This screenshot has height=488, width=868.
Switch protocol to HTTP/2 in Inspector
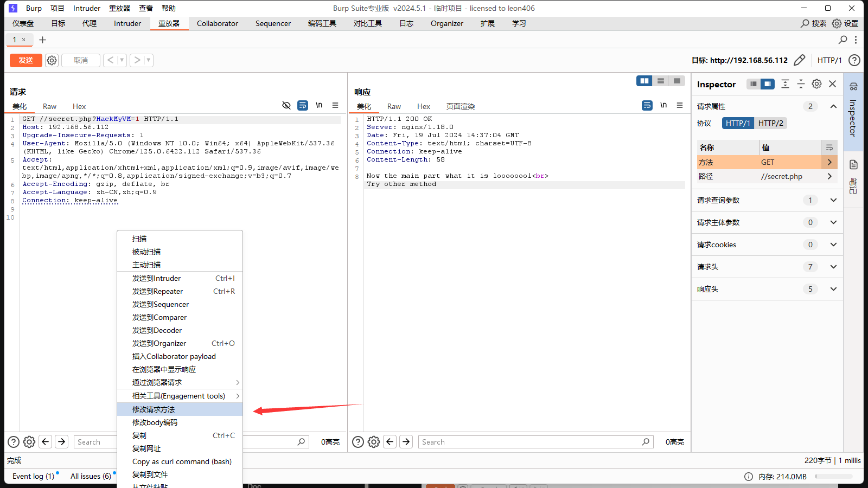click(x=770, y=123)
